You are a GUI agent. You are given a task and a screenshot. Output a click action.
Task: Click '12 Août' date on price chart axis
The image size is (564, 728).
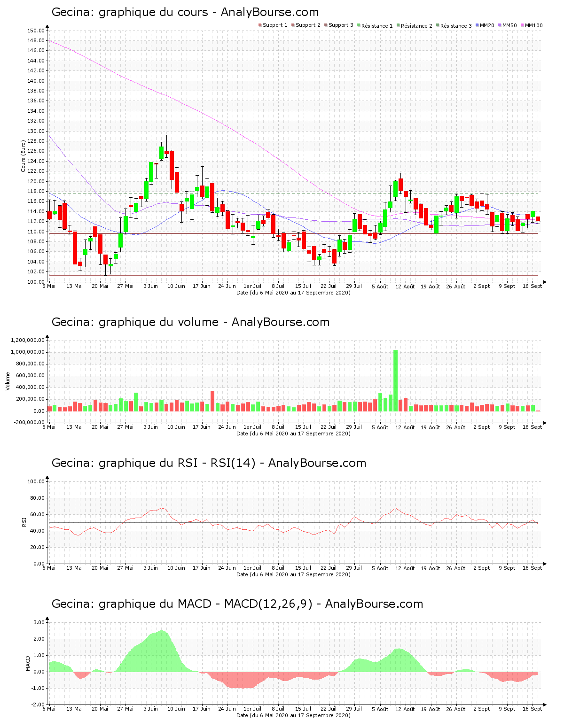tap(405, 286)
